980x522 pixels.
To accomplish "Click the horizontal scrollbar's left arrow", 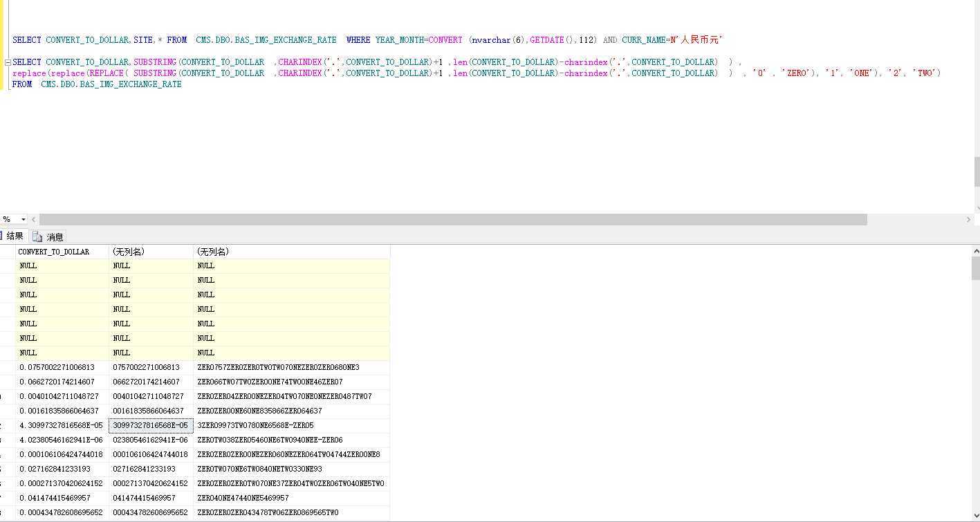I will click(34, 219).
